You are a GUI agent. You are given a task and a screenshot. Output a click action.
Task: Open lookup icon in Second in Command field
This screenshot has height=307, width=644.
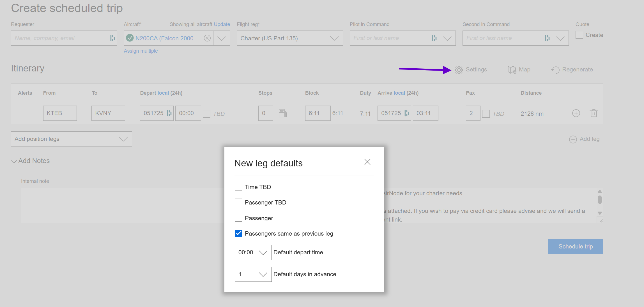pos(547,38)
